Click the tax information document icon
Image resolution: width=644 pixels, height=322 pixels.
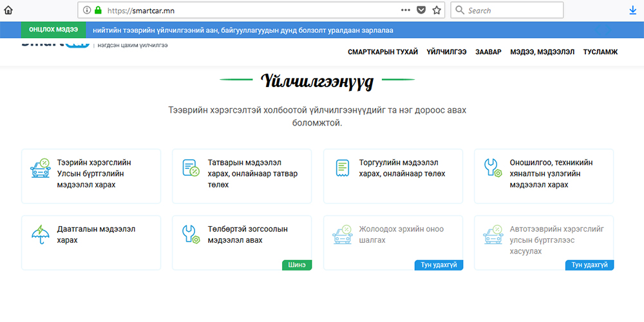[191, 168]
